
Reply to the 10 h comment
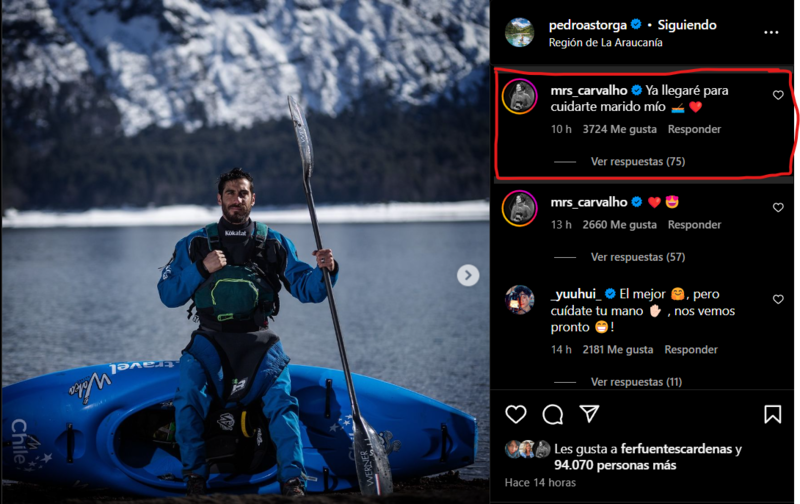pyautogui.click(x=694, y=129)
